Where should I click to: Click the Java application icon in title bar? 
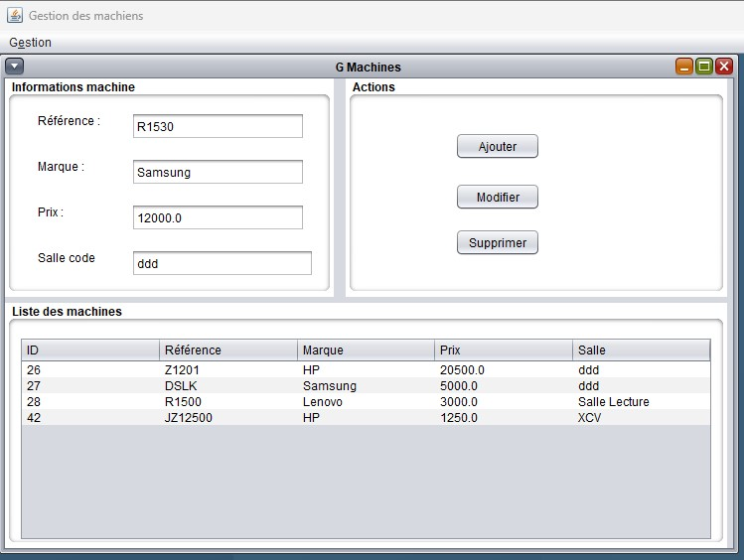(15, 15)
